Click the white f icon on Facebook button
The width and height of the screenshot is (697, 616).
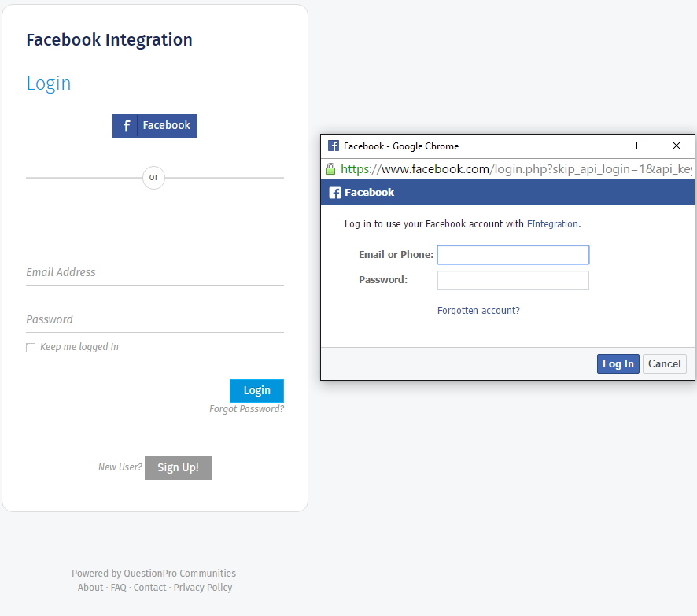click(x=126, y=126)
